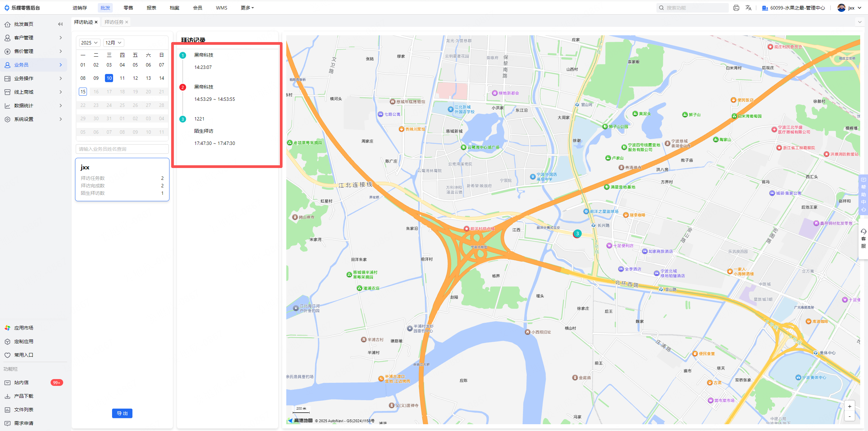Open the 客服 customer service widget
This screenshot has width=868, height=431.
point(863,239)
